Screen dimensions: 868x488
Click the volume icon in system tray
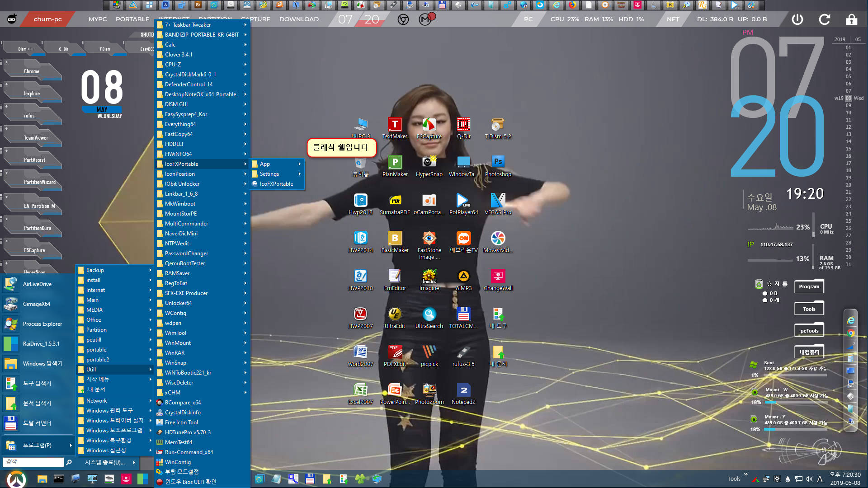(x=809, y=479)
